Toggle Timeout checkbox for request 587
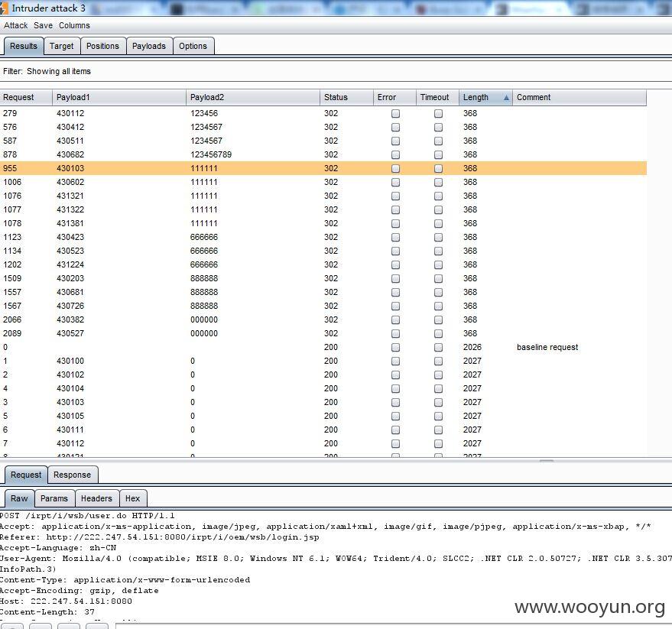This screenshot has height=629, width=672. 438,141
